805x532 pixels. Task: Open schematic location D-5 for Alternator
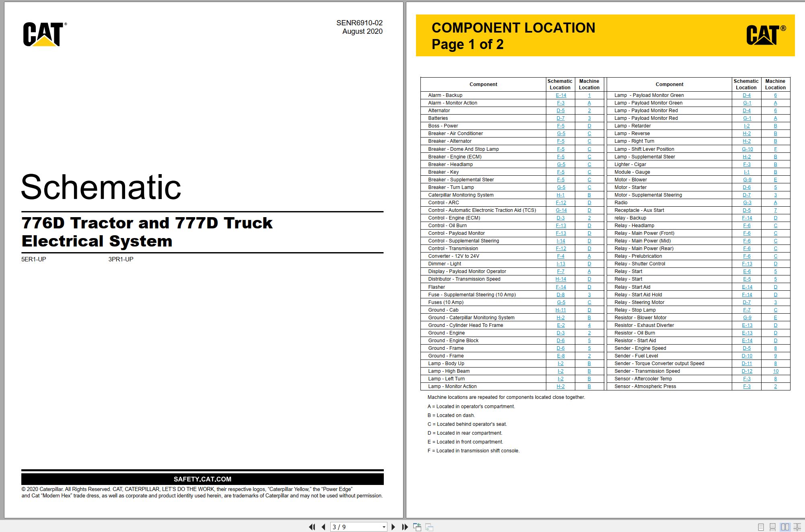point(561,111)
